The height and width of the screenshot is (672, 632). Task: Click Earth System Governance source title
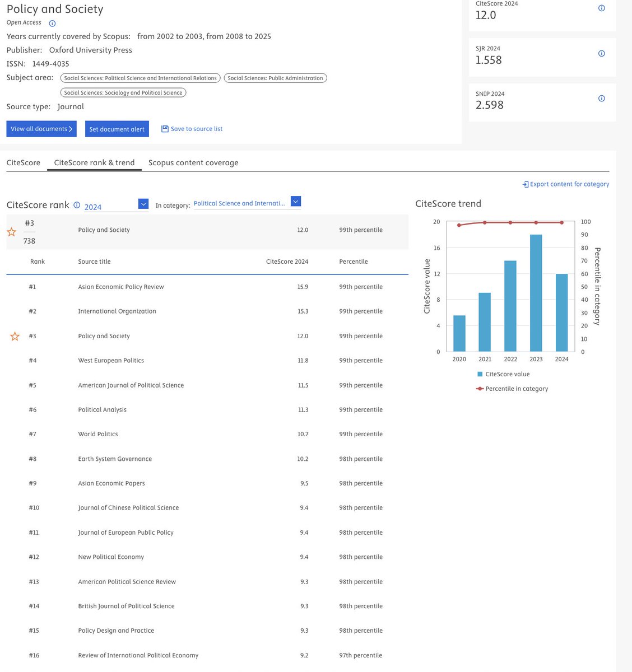(x=115, y=459)
